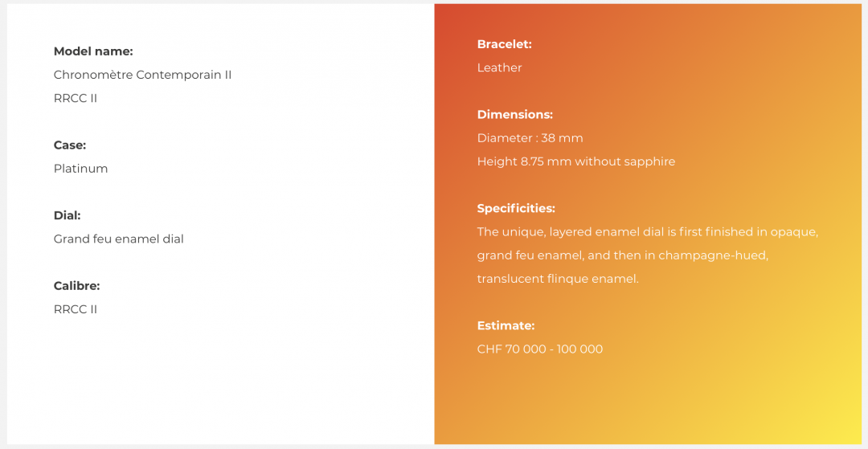
Task: Click the Dimensions heading
Action: point(515,115)
